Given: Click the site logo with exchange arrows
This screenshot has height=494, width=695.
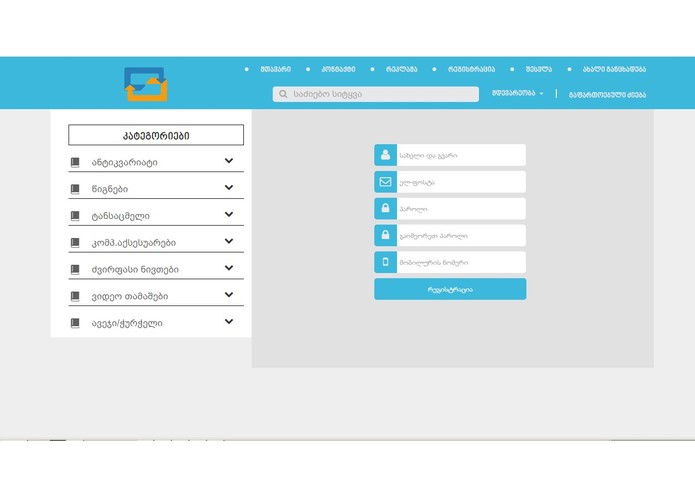Looking at the screenshot, I should coord(146,84).
